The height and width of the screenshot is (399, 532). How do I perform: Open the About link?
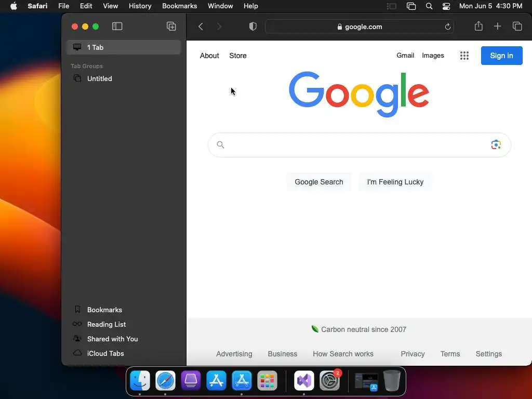point(209,56)
